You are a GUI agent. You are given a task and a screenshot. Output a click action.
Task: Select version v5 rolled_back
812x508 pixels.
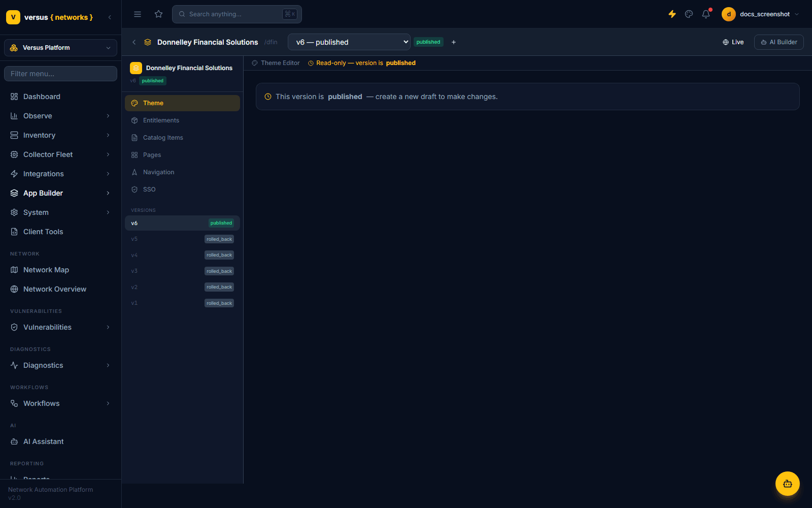182,239
